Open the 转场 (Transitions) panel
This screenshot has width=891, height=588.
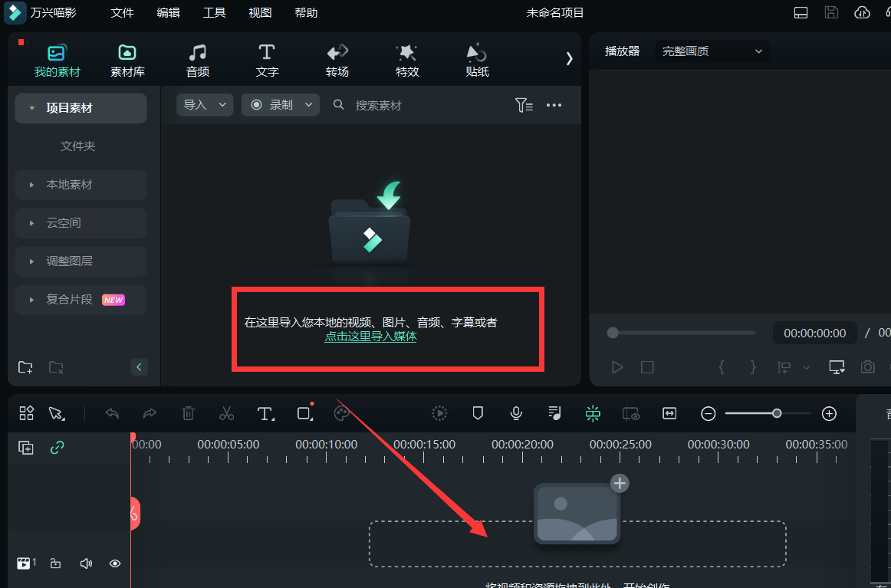pos(337,60)
